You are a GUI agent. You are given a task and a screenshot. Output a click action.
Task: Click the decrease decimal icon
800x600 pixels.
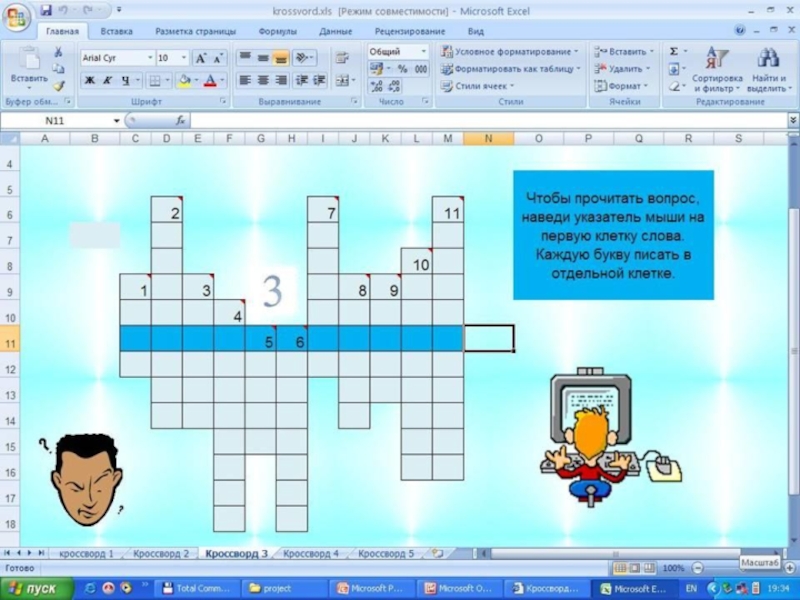click(x=394, y=86)
